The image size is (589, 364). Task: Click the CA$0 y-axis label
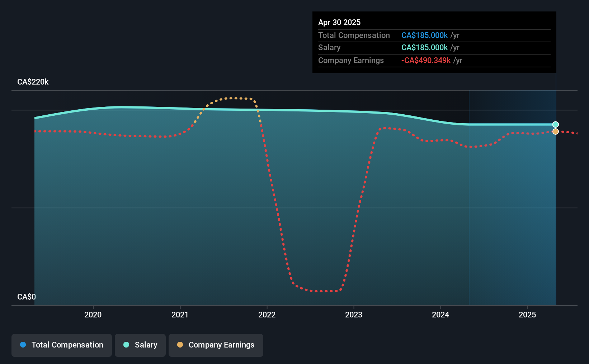pyautogui.click(x=27, y=297)
